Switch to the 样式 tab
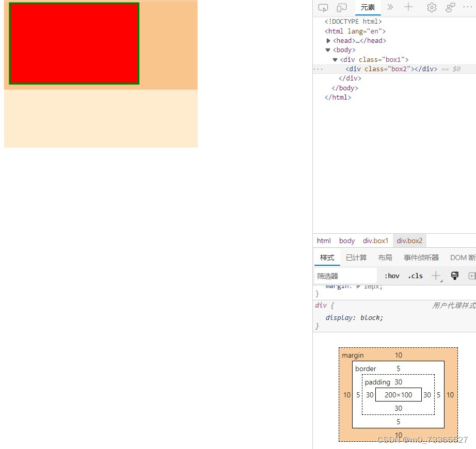 (x=327, y=258)
